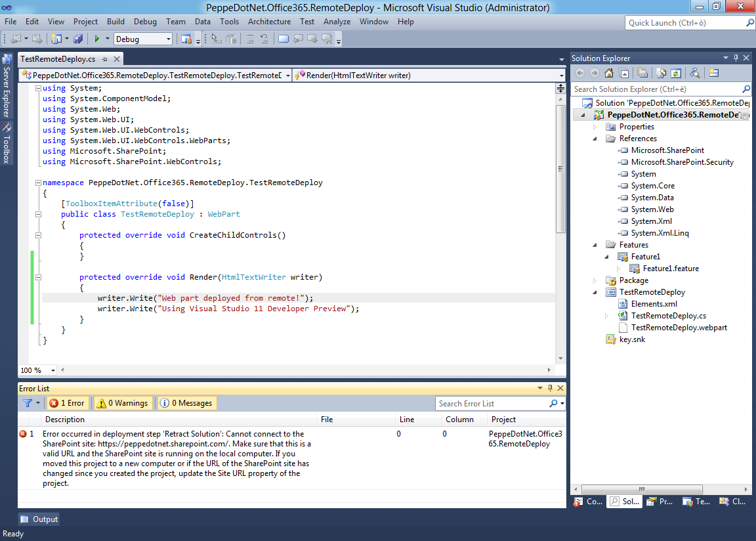This screenshot has height=541, width=756.
Task: Open the Build menu
Action: (x=115, y=22)
